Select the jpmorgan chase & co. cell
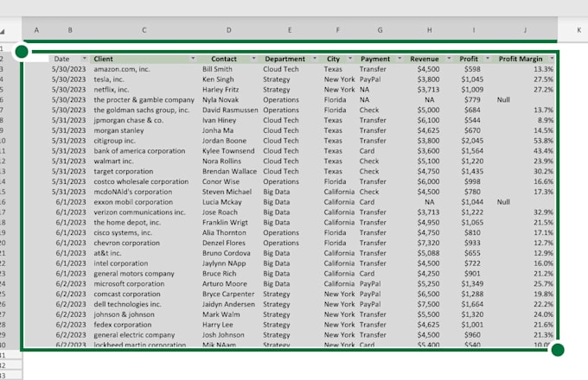 point(128,120)
